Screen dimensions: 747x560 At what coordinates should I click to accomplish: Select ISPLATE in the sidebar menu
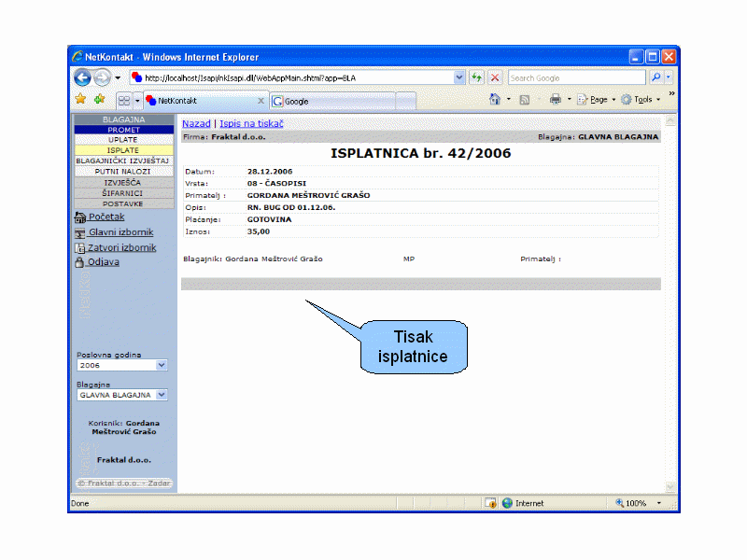123,150
